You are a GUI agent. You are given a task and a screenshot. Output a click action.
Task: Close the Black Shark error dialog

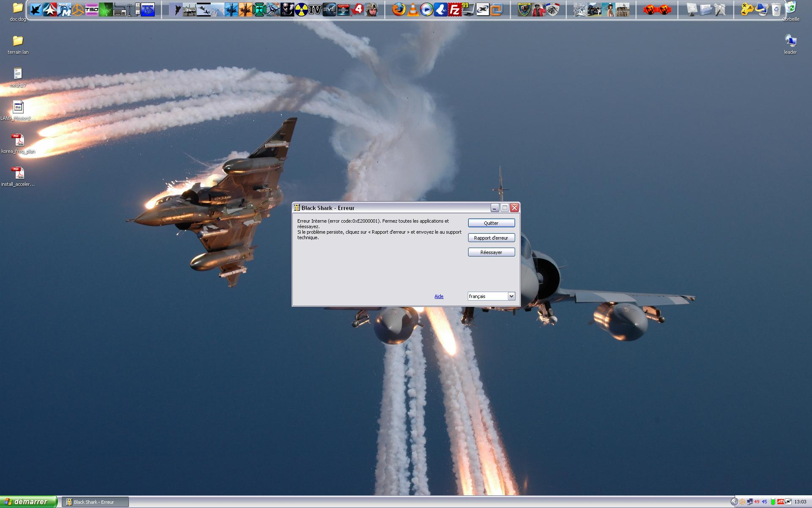[514, 208]
